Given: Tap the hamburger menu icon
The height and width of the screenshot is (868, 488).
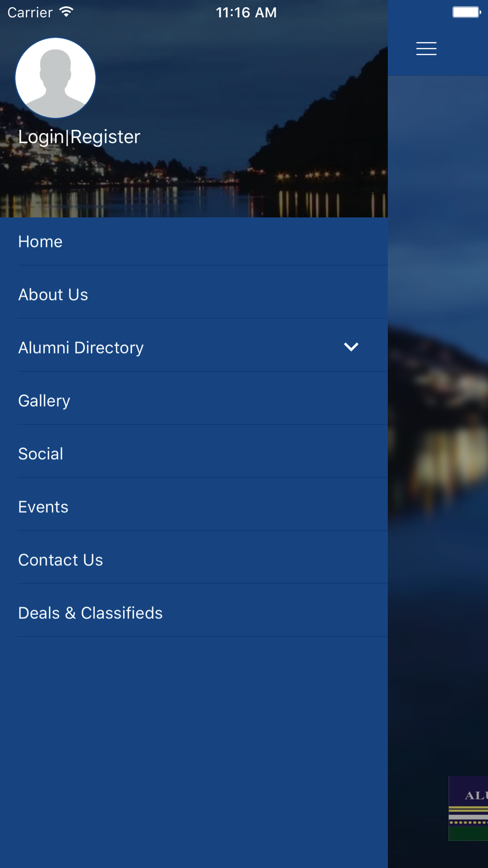Looking at the screenshot, I should [426, 49].
